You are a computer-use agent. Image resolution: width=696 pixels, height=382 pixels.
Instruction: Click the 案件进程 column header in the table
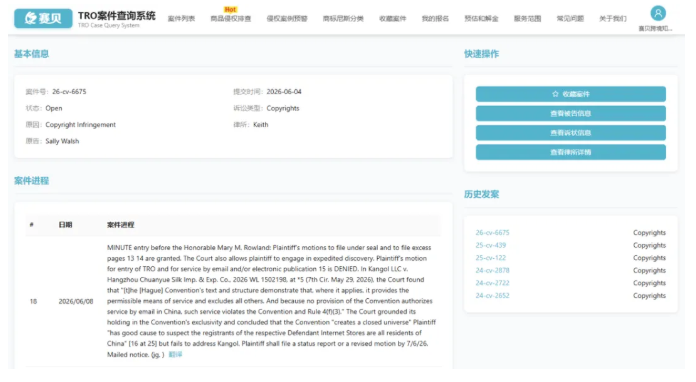coord(120,225)
